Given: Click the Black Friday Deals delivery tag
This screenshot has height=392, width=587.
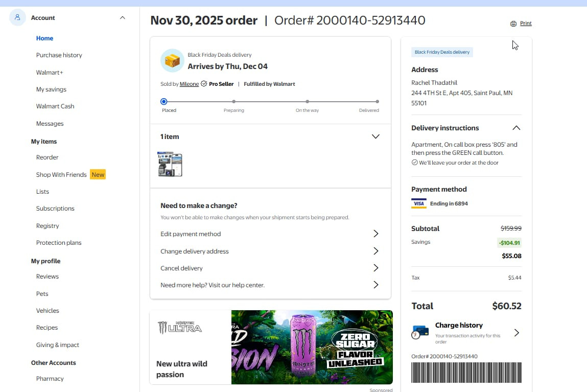Looking at the screenshot, I should [442, 52].
